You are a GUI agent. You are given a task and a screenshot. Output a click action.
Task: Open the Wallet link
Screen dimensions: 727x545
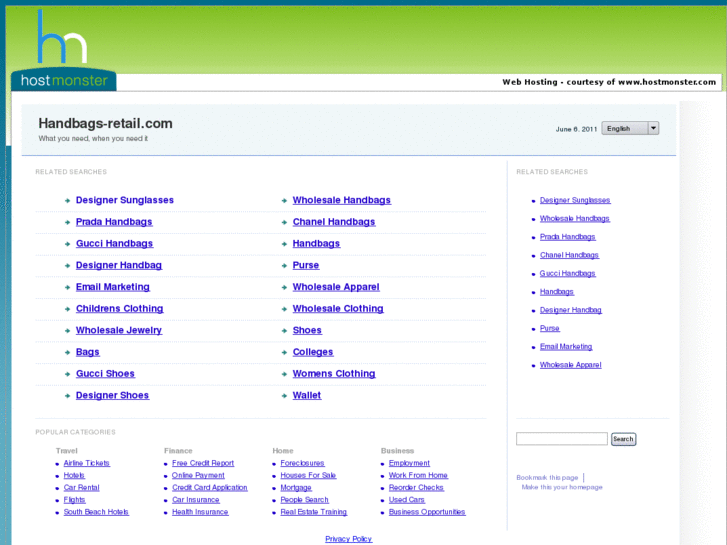coord(306,396)
